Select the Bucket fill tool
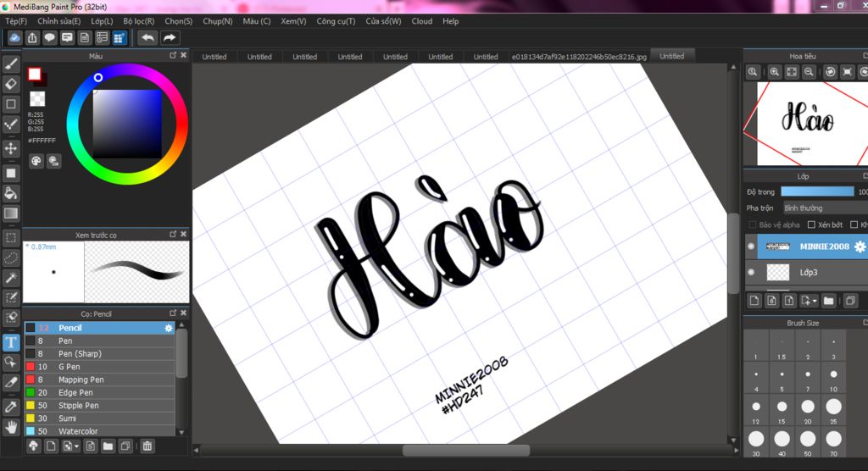The width and height of the screenshot is (868, 471). coord(11,193)
